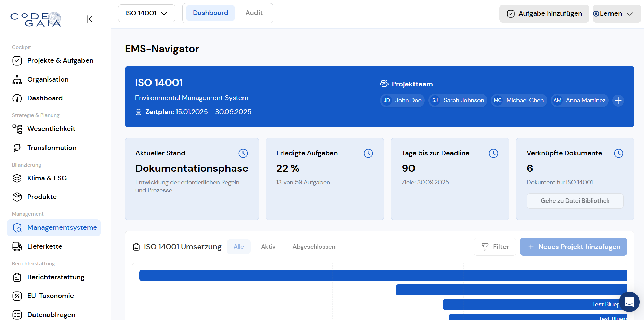Open the chat support bubble
Screen dimensions: 644x320
click(x=629, y=302)
